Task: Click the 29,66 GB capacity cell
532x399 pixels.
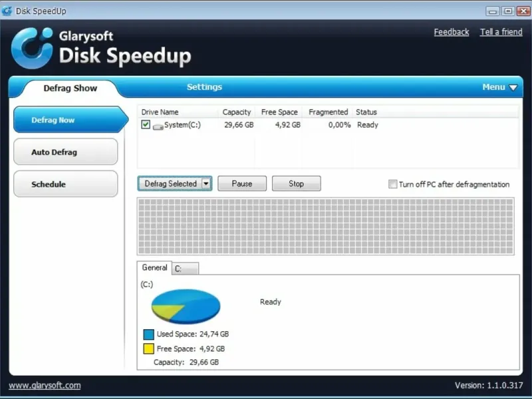Action: coord(239,125)
